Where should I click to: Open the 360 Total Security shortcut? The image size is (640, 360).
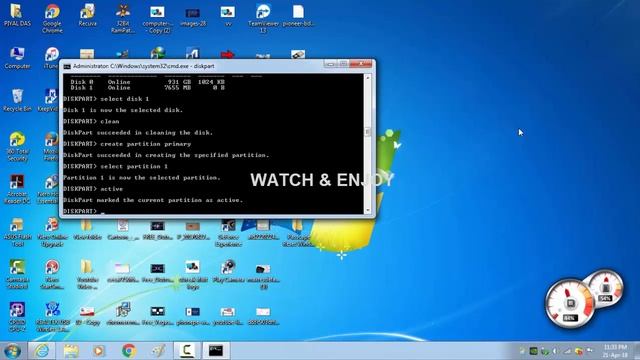click(x=17, y=147)
